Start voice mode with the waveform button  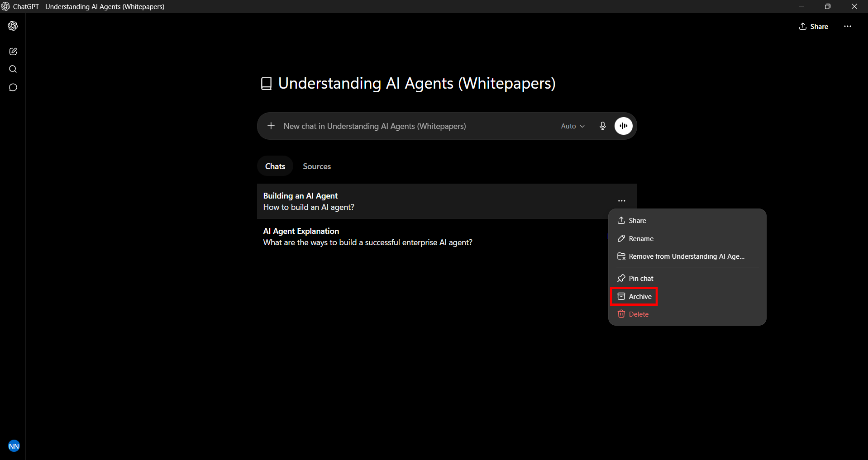coord(624,126)
